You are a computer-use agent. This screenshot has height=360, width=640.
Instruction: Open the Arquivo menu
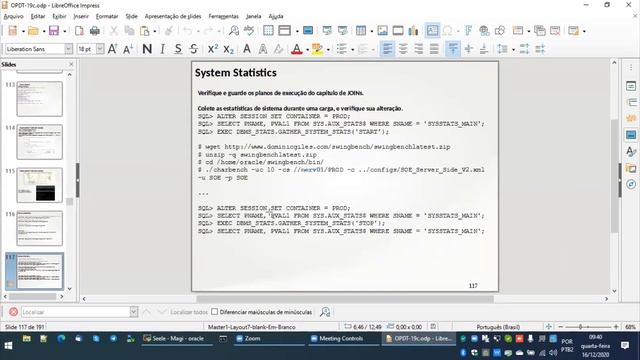tap(13, 16)
